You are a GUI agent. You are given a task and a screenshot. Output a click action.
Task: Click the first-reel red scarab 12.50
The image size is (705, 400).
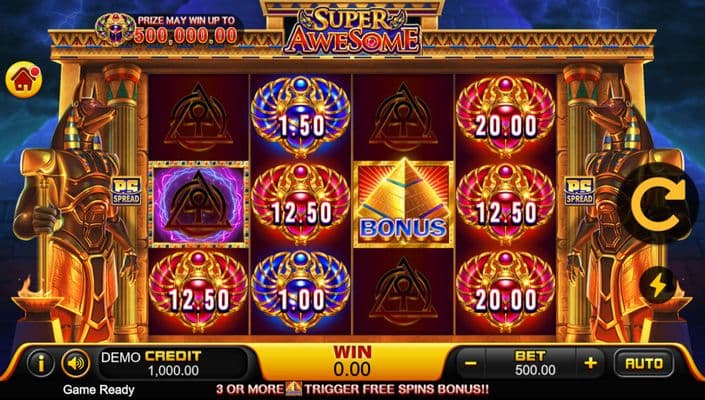[198, 292]
